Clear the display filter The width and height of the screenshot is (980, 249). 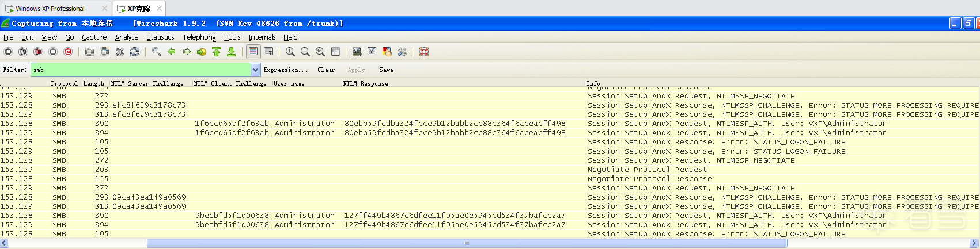coord(326,70)
